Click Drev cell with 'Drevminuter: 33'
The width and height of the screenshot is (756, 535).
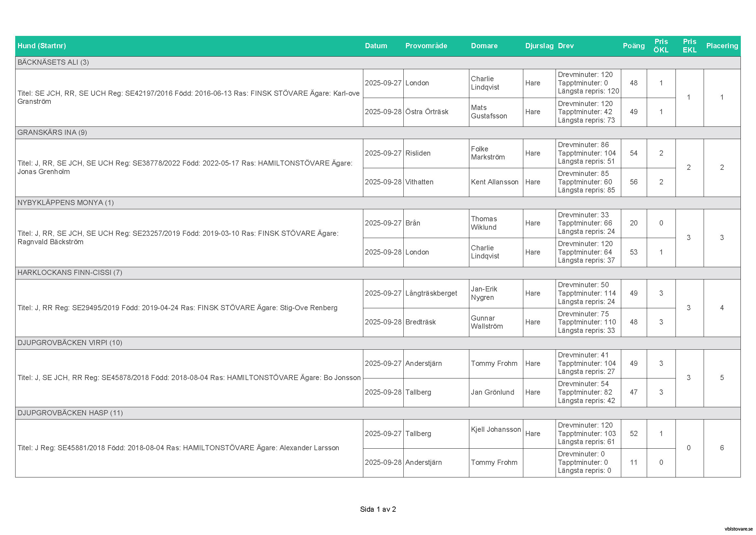(x=588, y=224)
